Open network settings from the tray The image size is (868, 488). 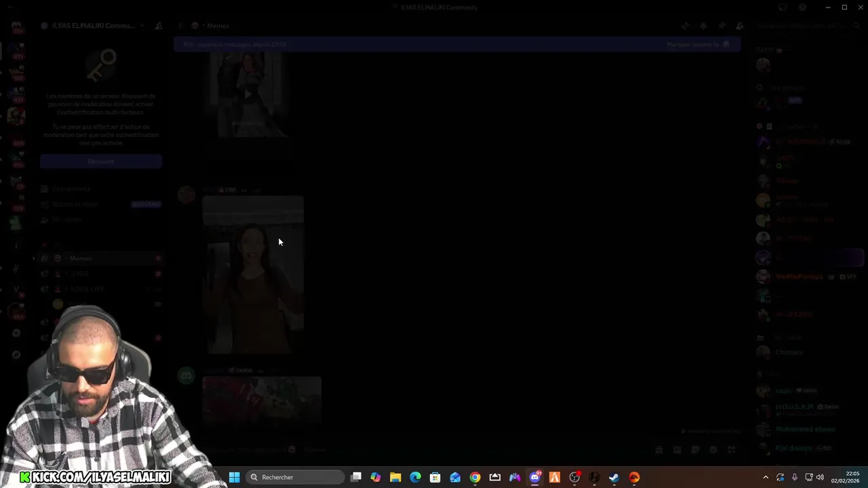coord(808,477)
